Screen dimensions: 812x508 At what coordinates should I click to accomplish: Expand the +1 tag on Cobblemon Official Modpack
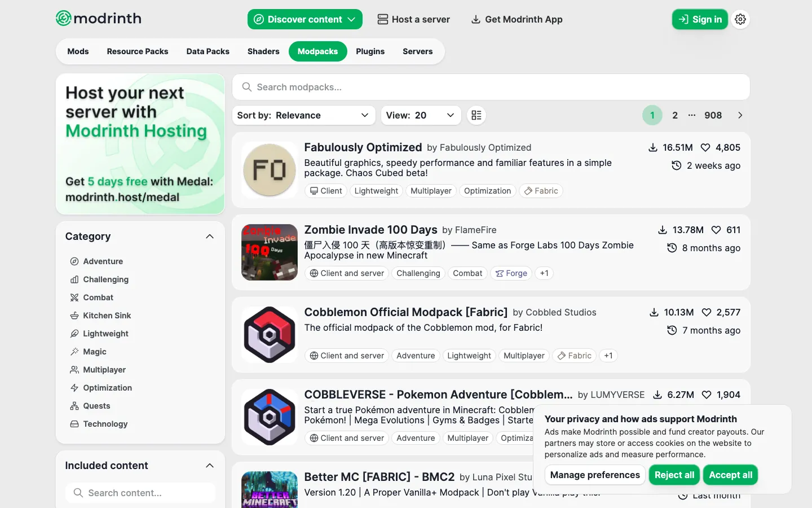coord(608,356)
